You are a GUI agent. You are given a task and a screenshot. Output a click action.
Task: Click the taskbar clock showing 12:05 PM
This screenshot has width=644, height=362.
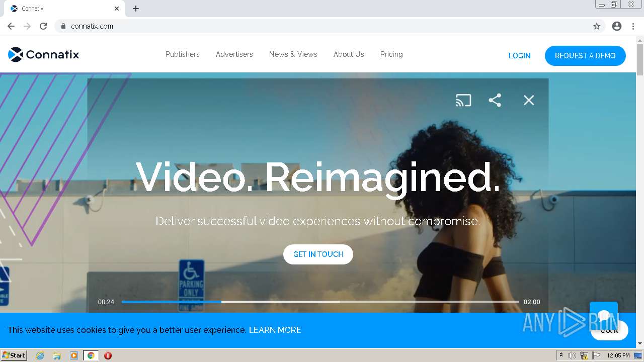(618, 355)
